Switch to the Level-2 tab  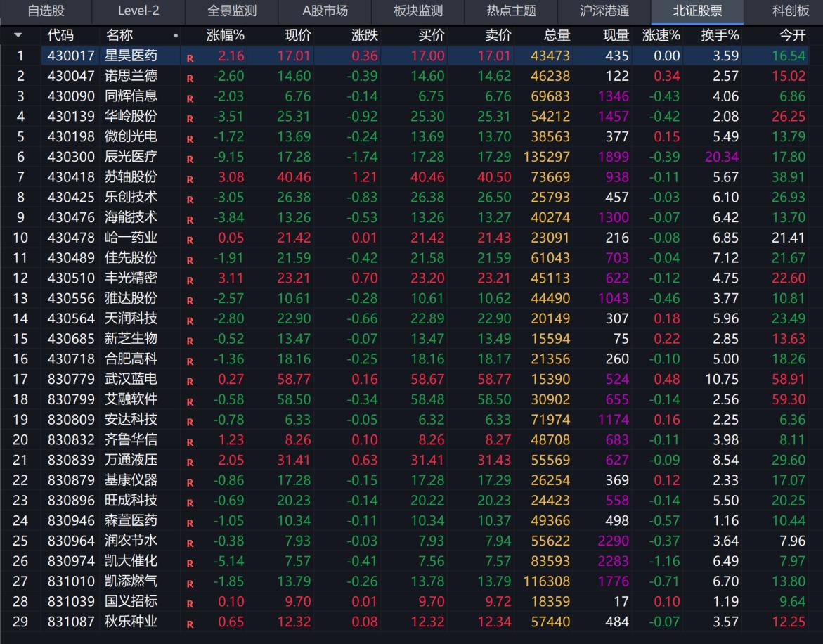point(138,11)
